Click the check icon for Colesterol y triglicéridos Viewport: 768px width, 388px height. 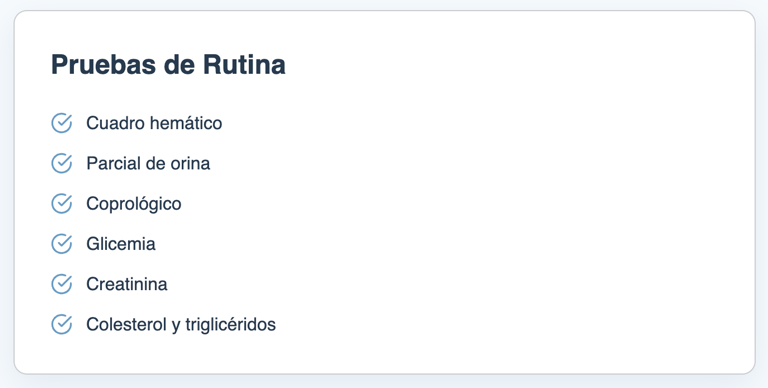point(62,324)
